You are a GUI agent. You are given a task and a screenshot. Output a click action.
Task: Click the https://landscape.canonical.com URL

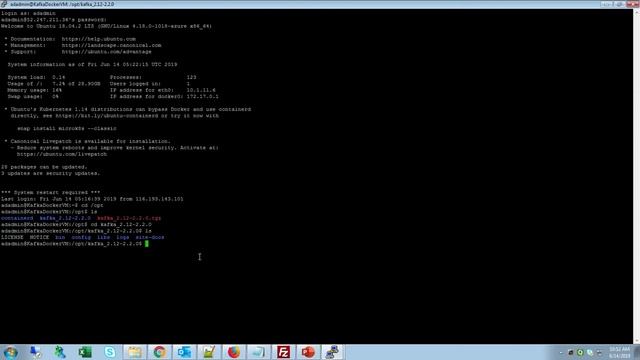point(111,45)
